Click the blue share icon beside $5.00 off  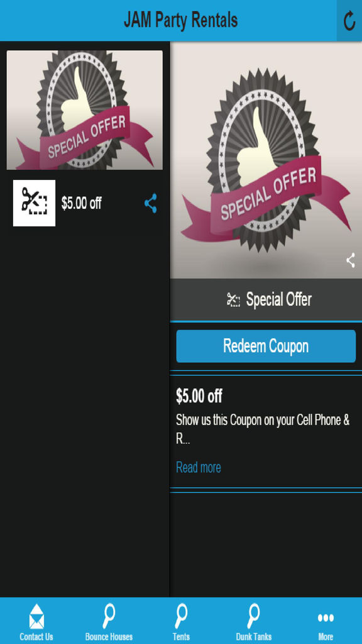pyautogui.click(x=151, y=203)
